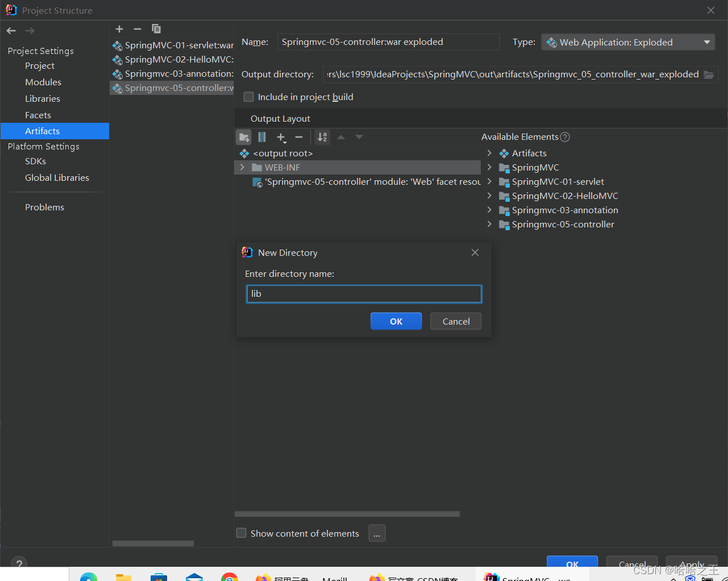728x581 pixels.
Task: Select Springmvc-05-controller artifact in list
Action: tap(172, 88)
